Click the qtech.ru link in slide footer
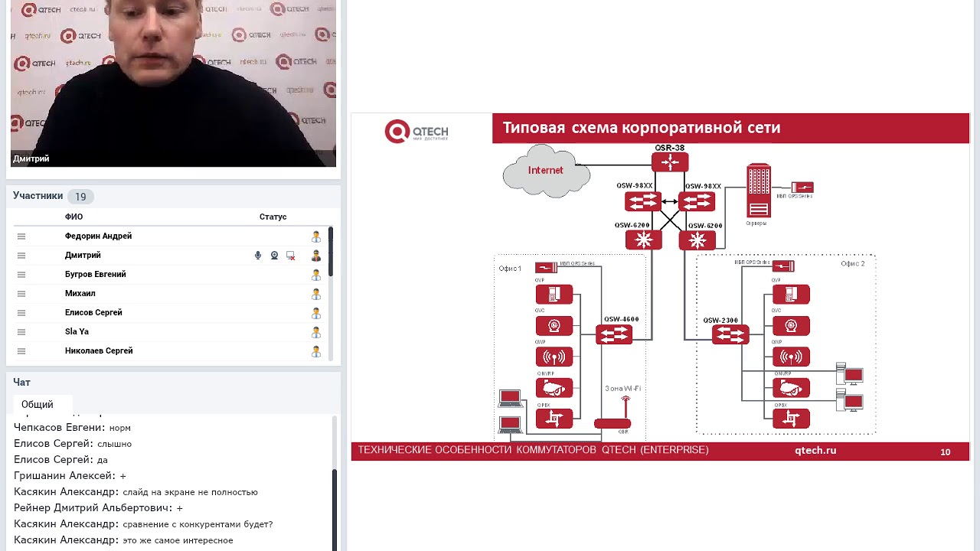 point(815,451)
